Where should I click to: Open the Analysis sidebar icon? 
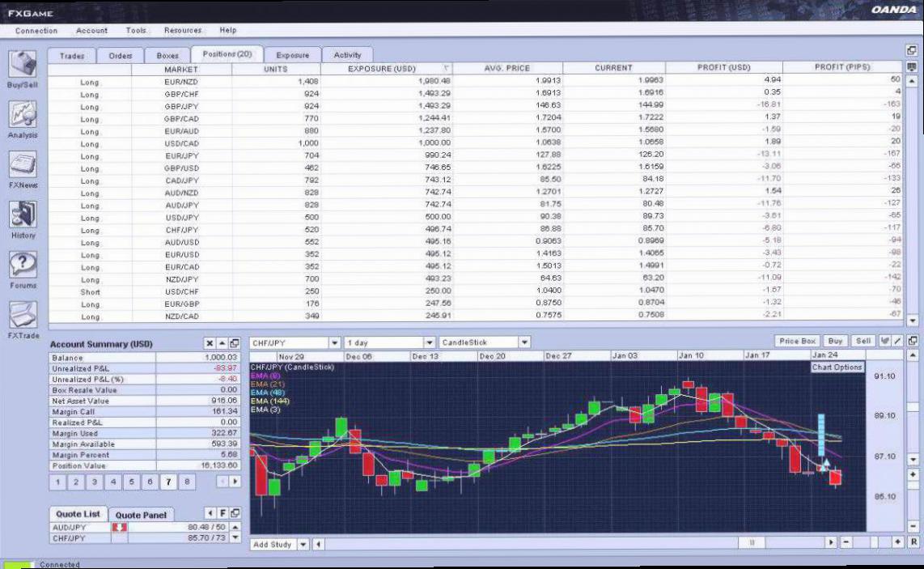tap(23, 114)
